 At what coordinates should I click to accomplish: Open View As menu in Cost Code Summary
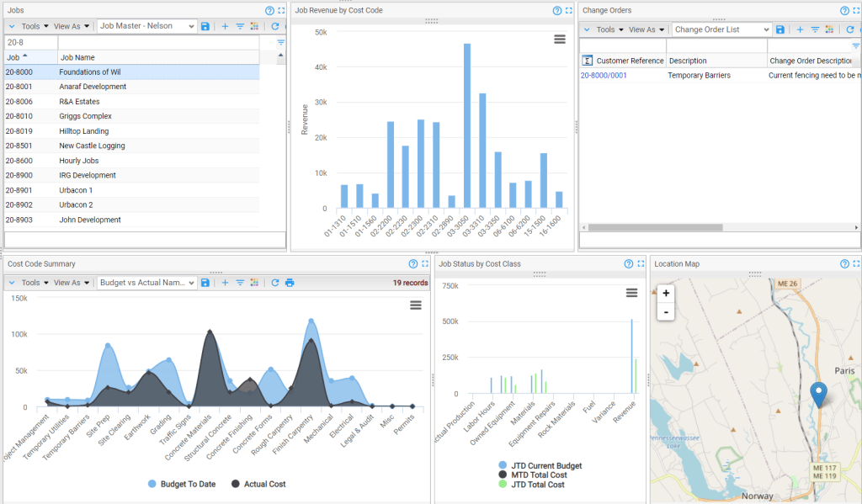click(x=72, y=283)
